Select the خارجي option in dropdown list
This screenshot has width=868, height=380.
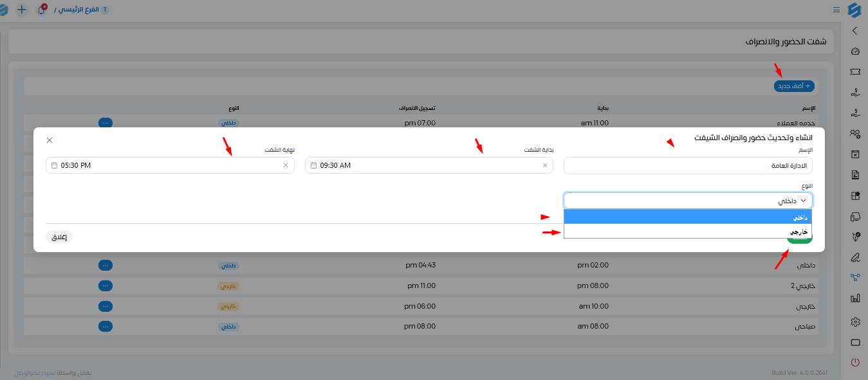688,231
